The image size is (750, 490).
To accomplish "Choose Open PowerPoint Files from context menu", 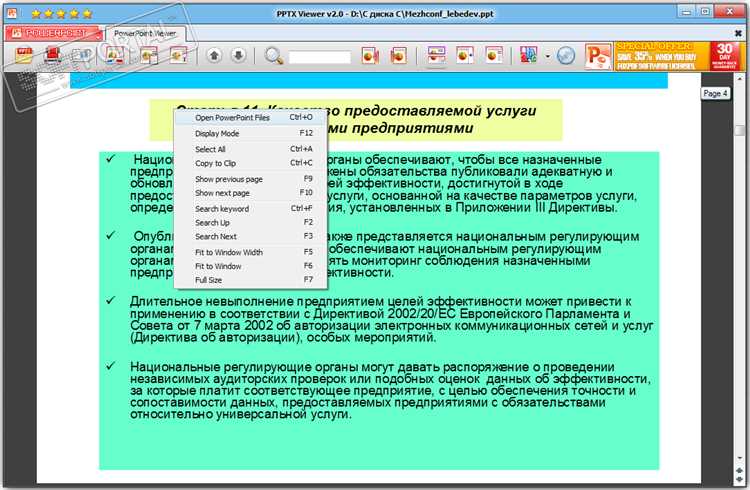I will coord(232,117).
